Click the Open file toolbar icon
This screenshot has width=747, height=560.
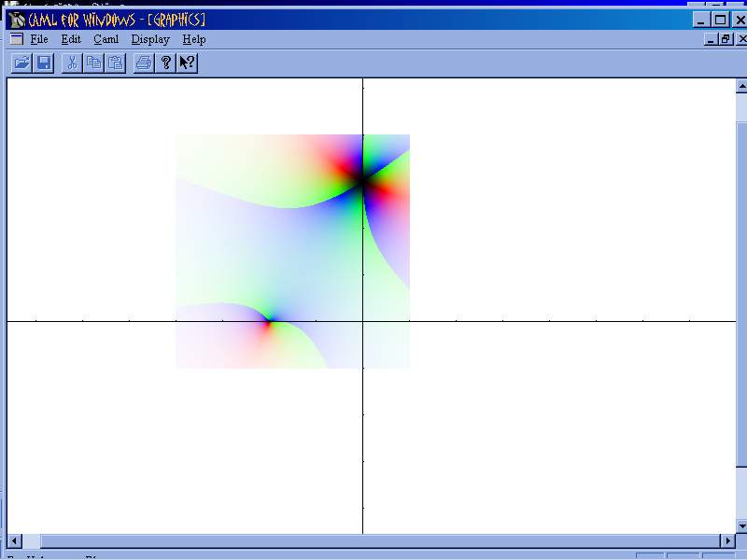(21, 63)
